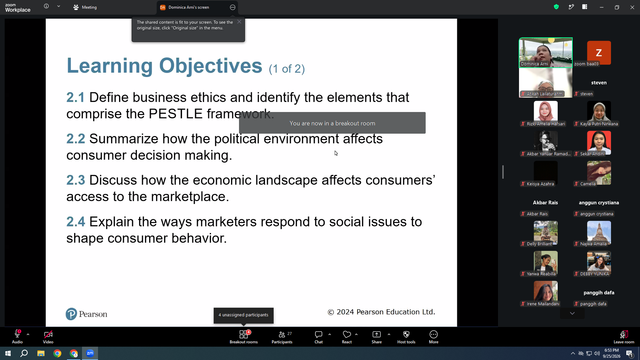Select Kayla Putri's participant tile
640x360 pixels.
[x=599, y=113]
